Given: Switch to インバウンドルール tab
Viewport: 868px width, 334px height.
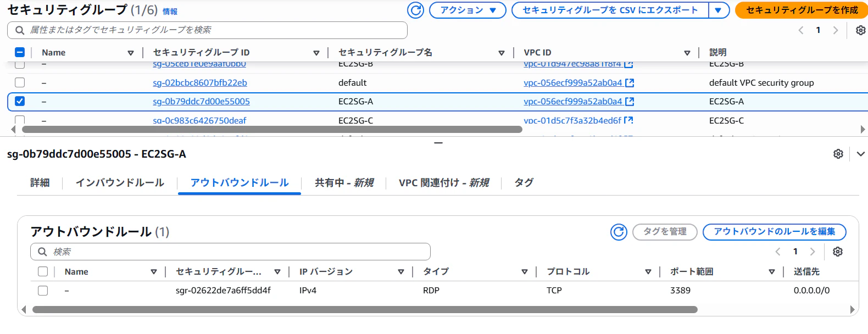Looking at the screenshot, I should [x=120, y=182].
